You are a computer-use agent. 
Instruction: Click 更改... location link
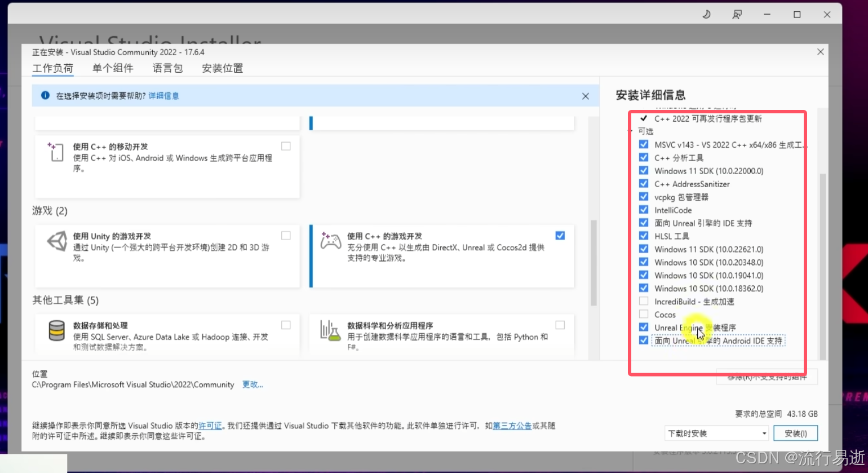point(253,384)
